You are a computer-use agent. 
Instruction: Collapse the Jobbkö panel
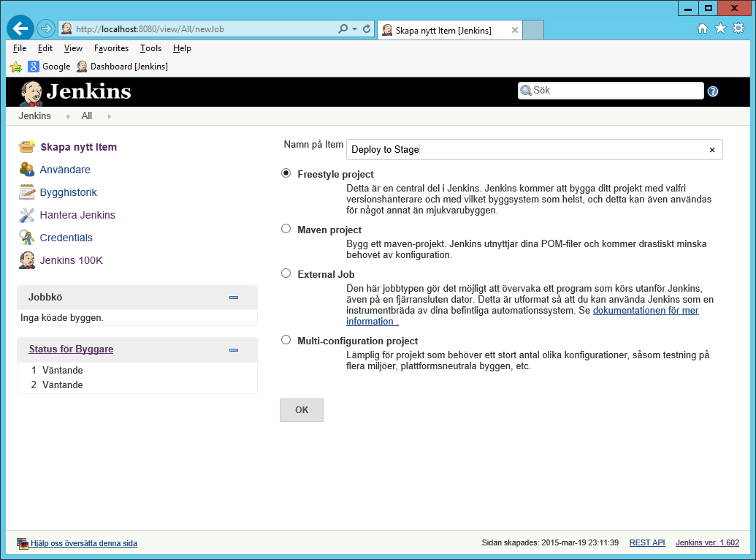[x=234, y=298]
